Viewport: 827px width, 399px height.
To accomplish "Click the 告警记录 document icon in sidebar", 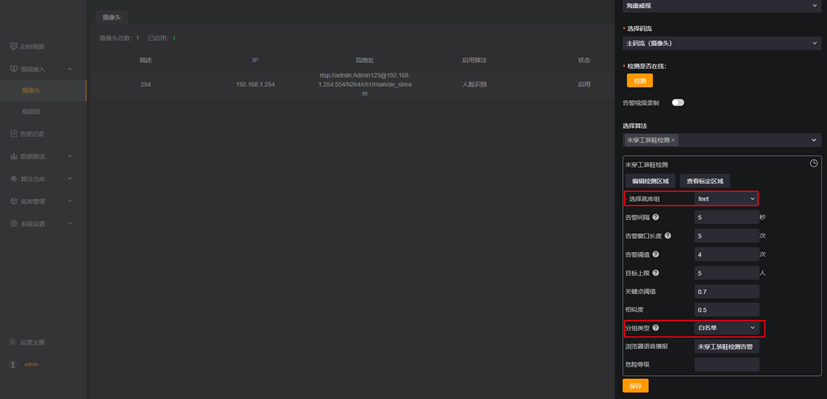I will pos(14,134).
